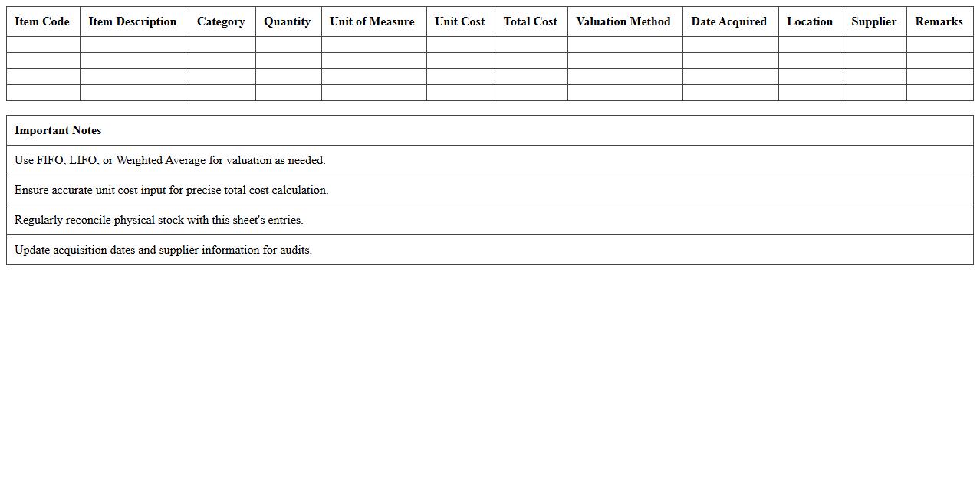Click last row cell under Remarks
This screenshot has width=980, height=498.
pos(939,93)
